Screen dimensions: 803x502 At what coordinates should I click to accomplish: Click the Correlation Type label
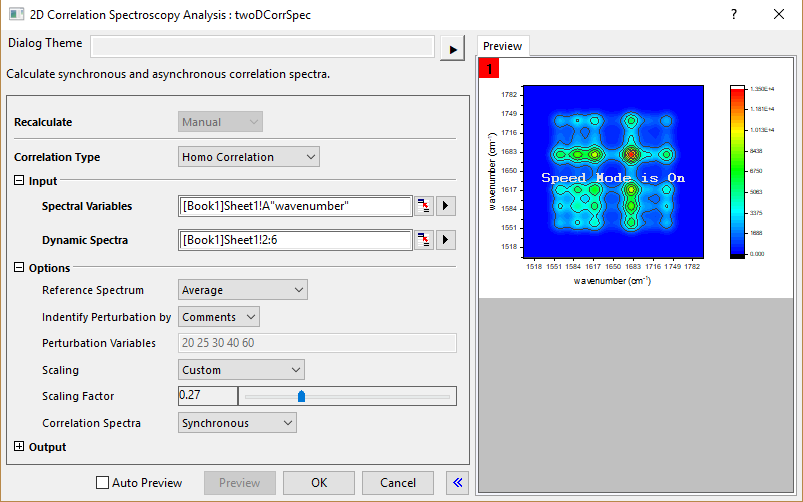[57, 157]
